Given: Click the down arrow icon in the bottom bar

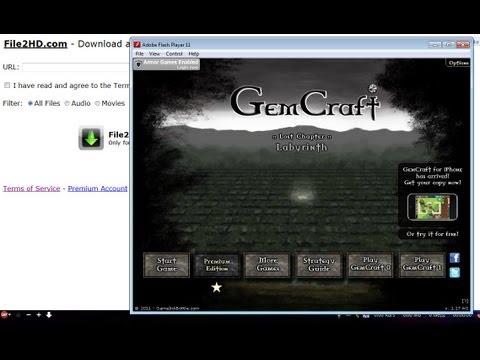Looking at the screenshot, I should (49, 315).
